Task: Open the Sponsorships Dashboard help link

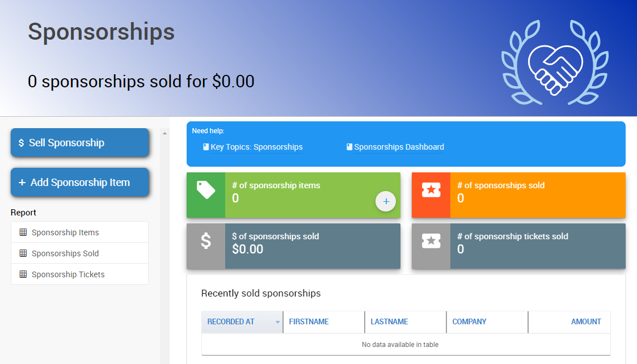Action: tap(399, 147)
